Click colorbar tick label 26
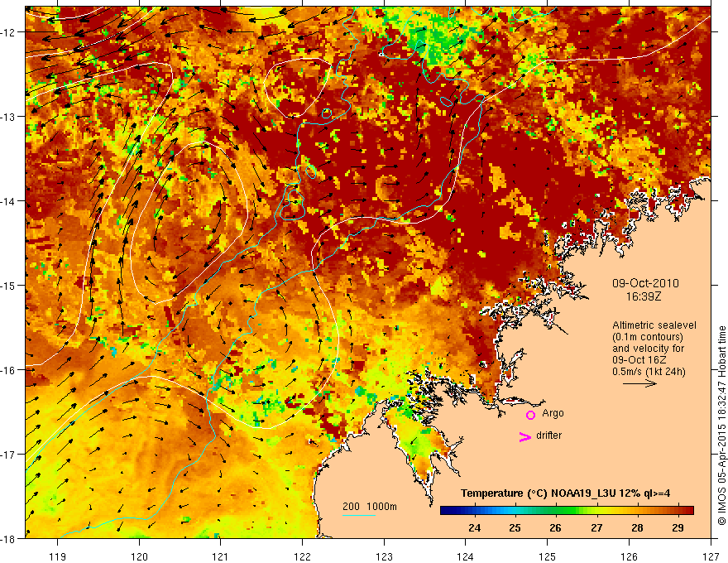728x563 pixels. pos(555,527)
